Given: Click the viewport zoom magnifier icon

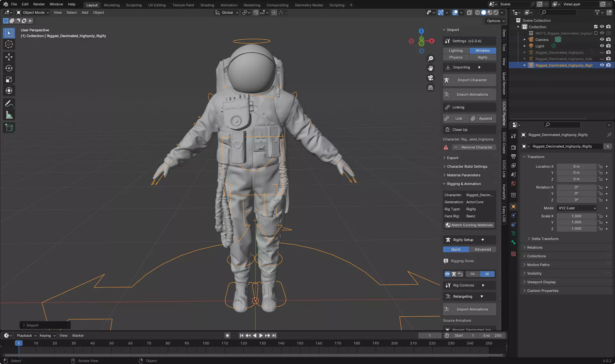Looking at the screenshot, I should tap(430, 59).
